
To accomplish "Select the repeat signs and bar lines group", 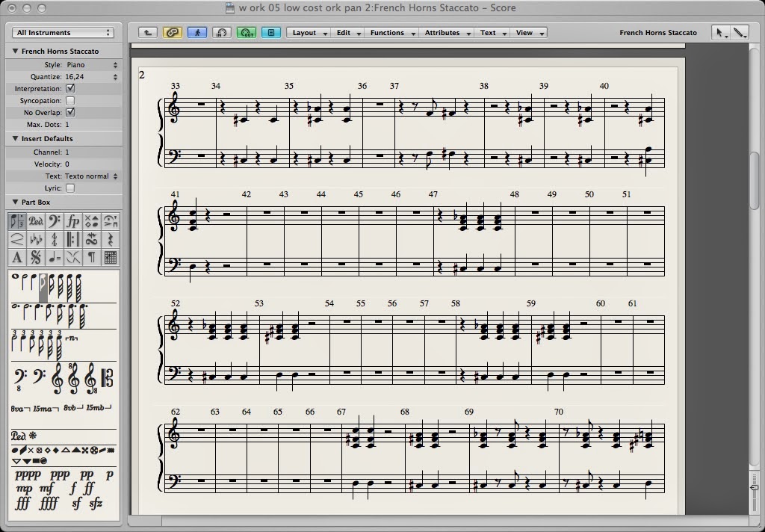I will [x=72, y=240].
